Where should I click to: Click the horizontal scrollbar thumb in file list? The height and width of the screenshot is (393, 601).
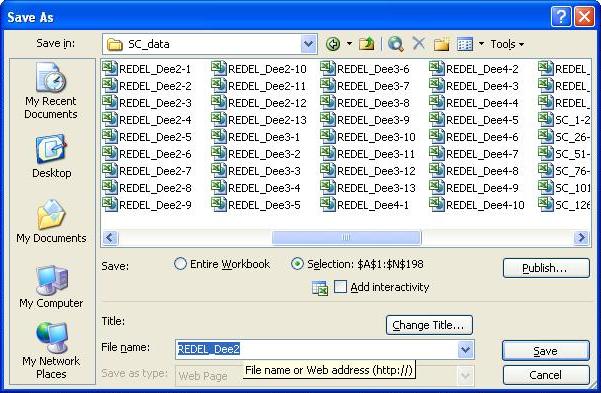346,238
